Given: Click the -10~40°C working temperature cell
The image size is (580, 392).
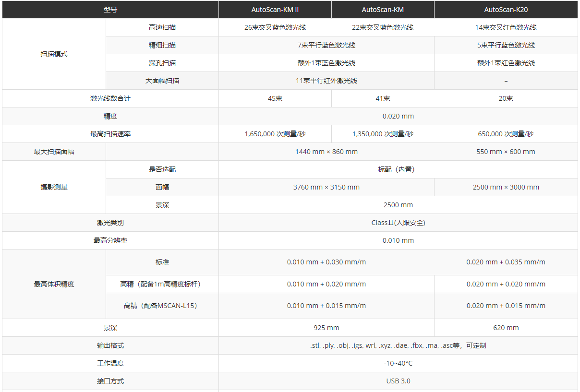Looking at the screenshot, I should (x=398, y=363).
